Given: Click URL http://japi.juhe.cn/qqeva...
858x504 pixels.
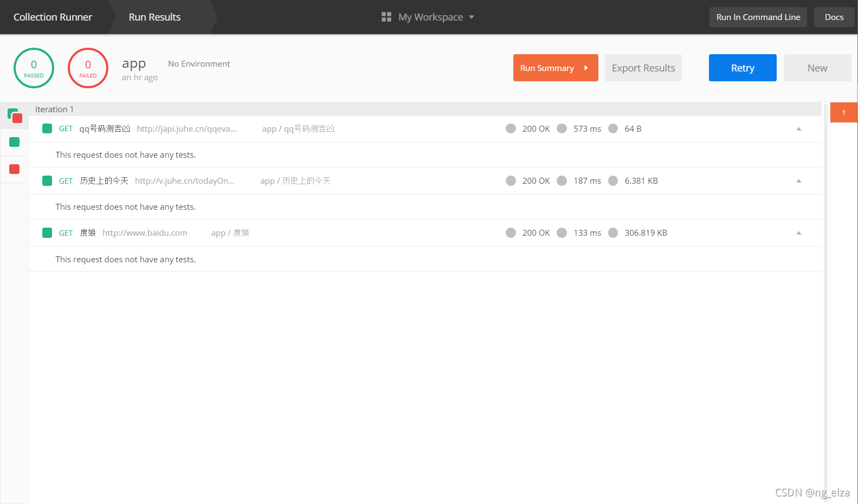Looking at the screenshot, I should coord(186,128).
